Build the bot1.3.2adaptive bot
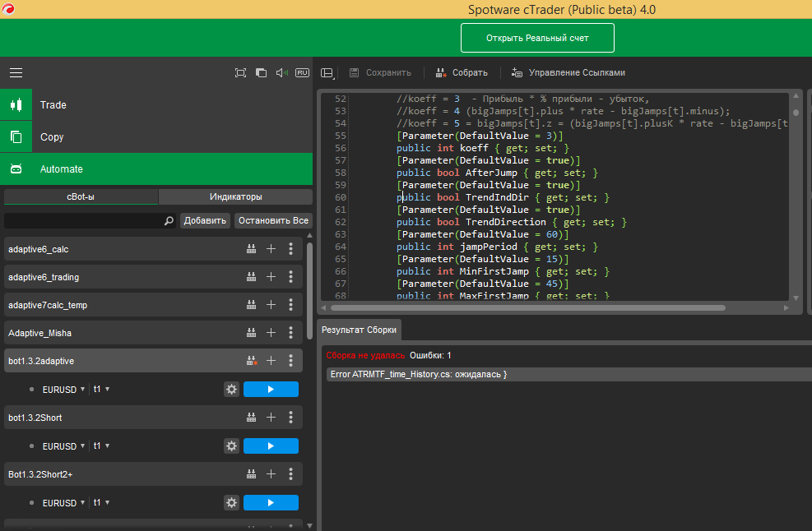 tap(252, 361)
